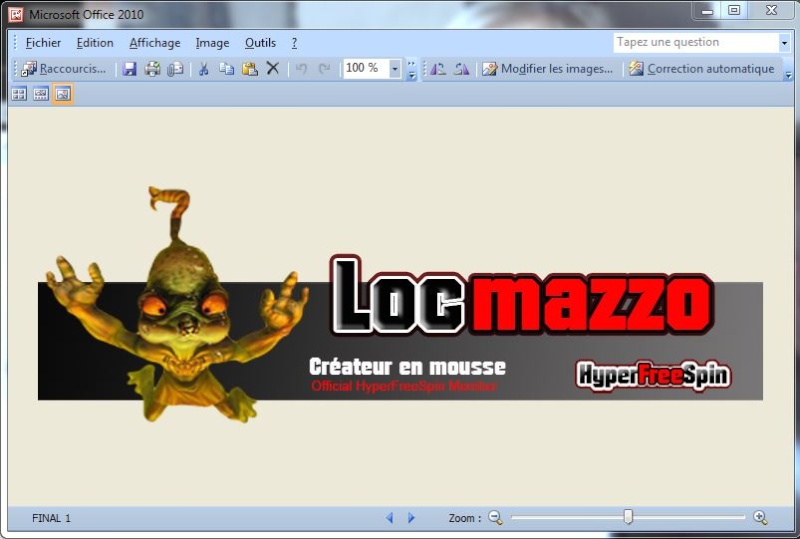This screenshot has height=539, width=800.
Task: Open the Image menu
Action: 212,43
